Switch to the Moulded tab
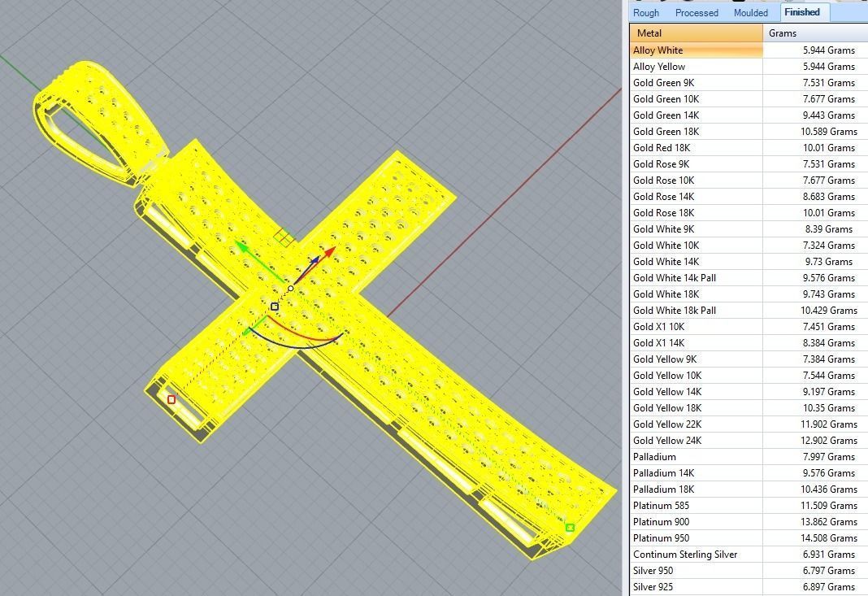This screenshot has width=868, height=596. pyautogui.click(x=751, y=13)
